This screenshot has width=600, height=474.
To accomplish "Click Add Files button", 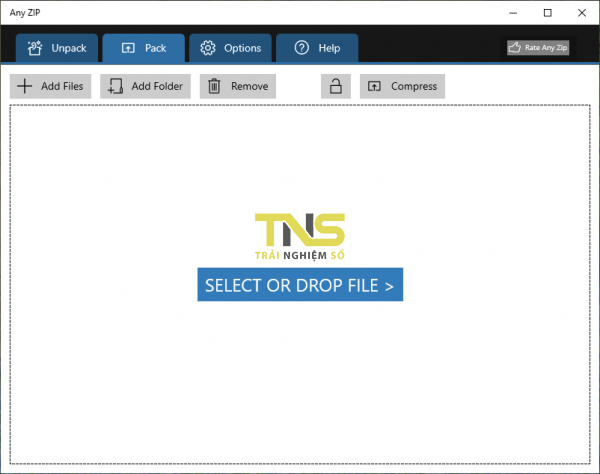I will [x=51, y=86].
